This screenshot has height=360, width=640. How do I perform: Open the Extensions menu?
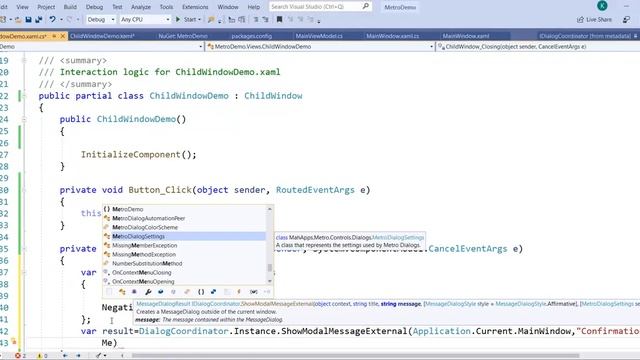195,7
